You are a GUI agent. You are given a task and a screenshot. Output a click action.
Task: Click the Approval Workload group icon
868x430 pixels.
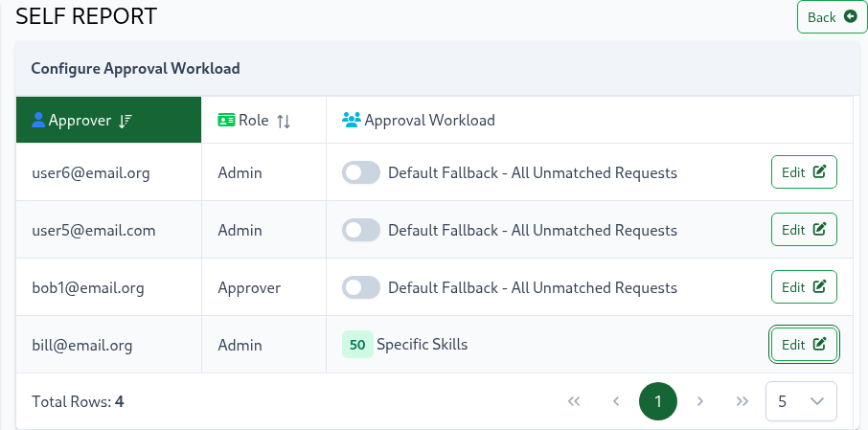pos(352,120)
